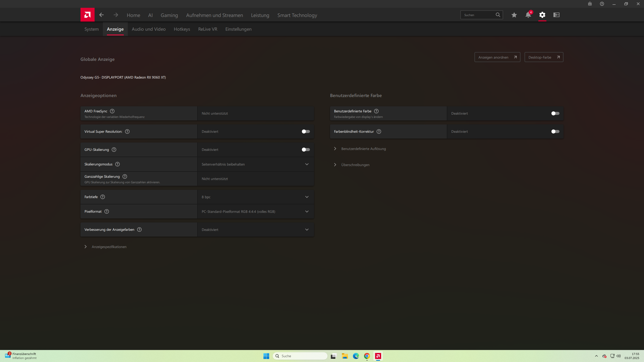Go back with the left arrow

[101, 15]
